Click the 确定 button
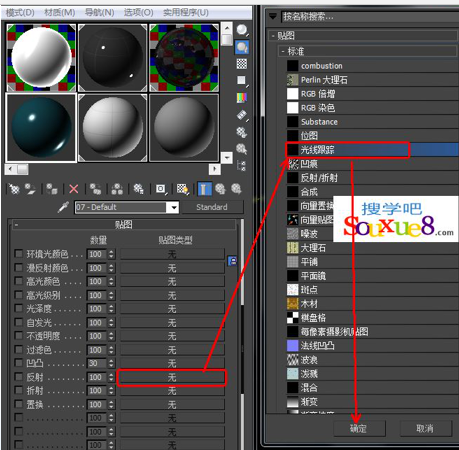This screenshot has width=459, height=450. (x=359, y=428)
